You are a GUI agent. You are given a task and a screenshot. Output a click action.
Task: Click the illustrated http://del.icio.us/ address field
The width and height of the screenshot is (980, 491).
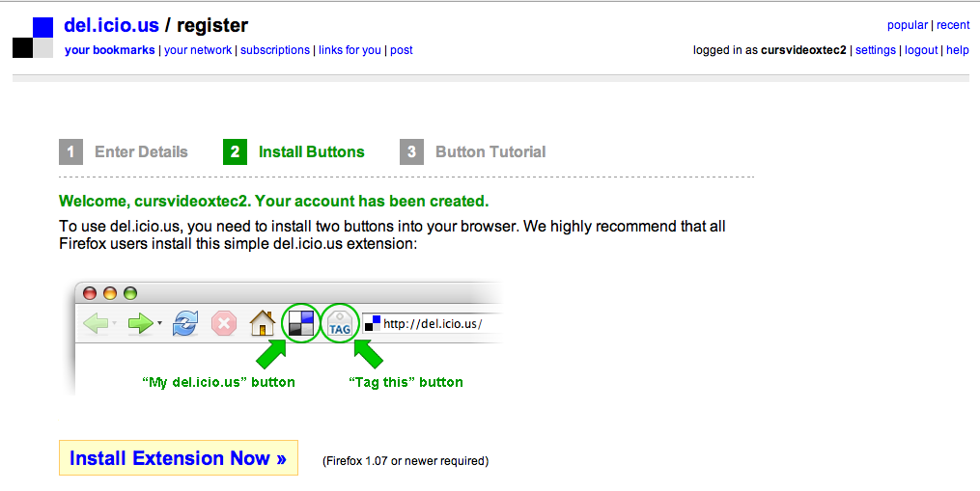(x=432, y=323)
